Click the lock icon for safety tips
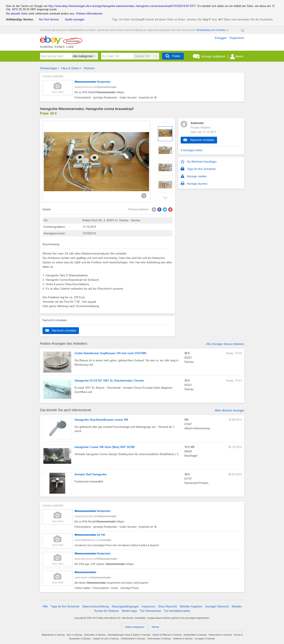Screen dimensions: 284x644 click(182, 169)
